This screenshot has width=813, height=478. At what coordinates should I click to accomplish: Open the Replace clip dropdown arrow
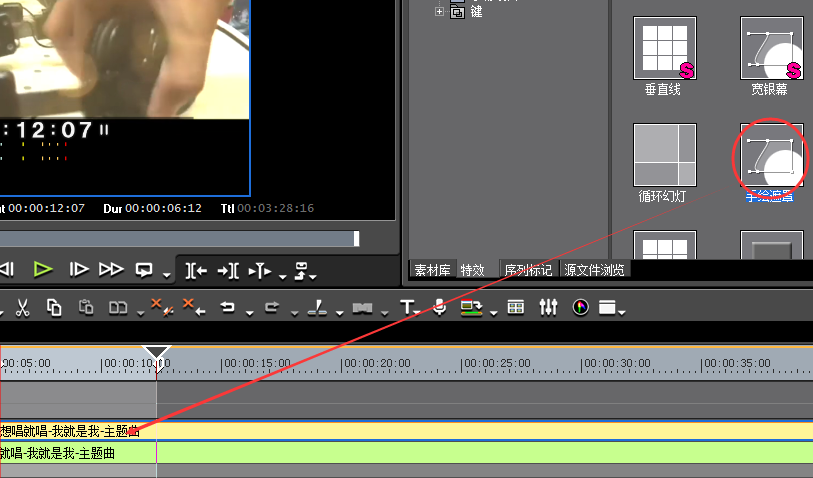coord(141,313)
